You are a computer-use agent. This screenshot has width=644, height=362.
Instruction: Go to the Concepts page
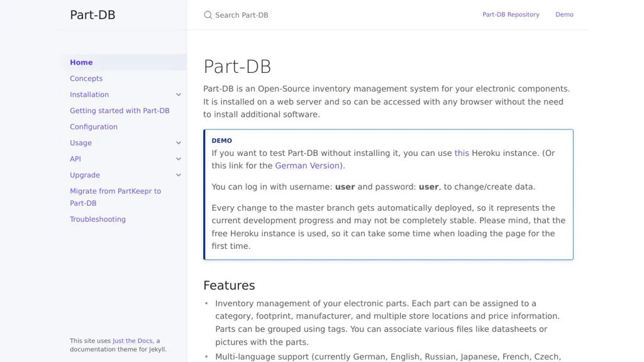(86, 79)
